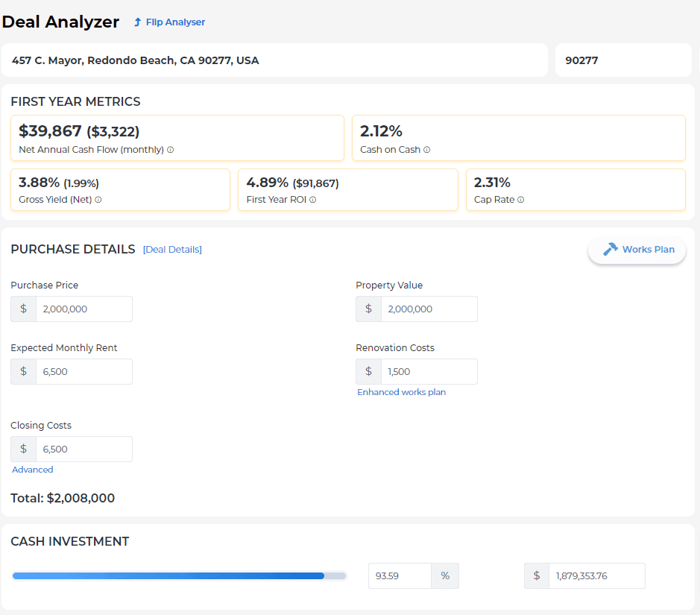Screen dimensions: 700x615
Task: Click the 93.59 percent input field
Action: pos(400,575)
